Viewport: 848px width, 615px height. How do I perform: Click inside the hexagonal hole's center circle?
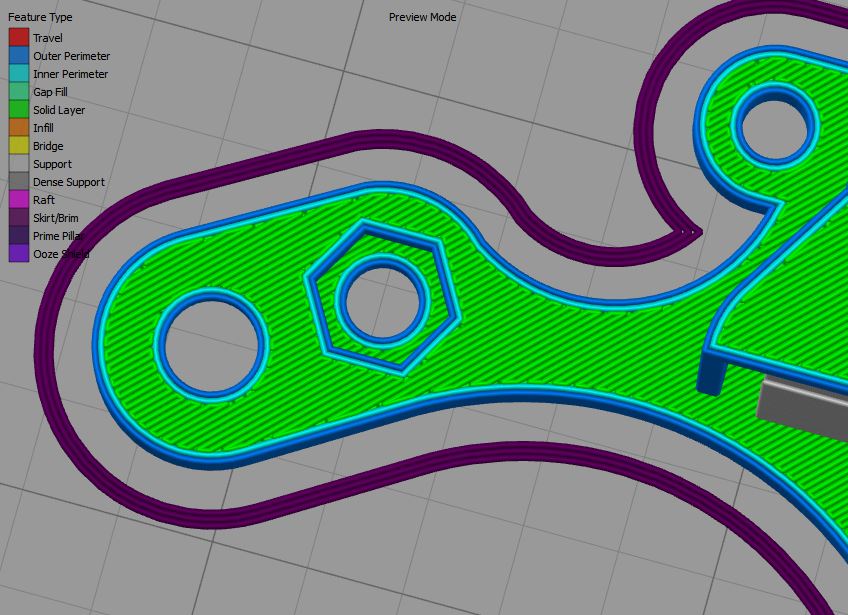point(383,298)
